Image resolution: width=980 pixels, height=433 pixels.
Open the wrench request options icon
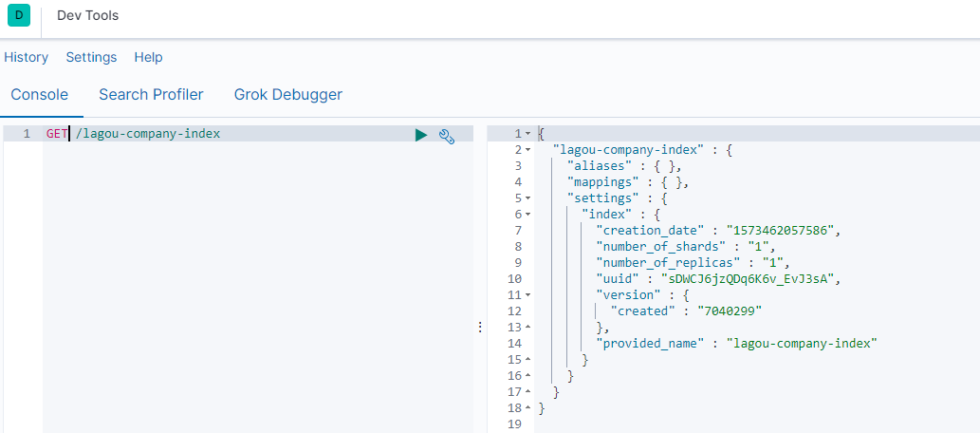(447, 136)
